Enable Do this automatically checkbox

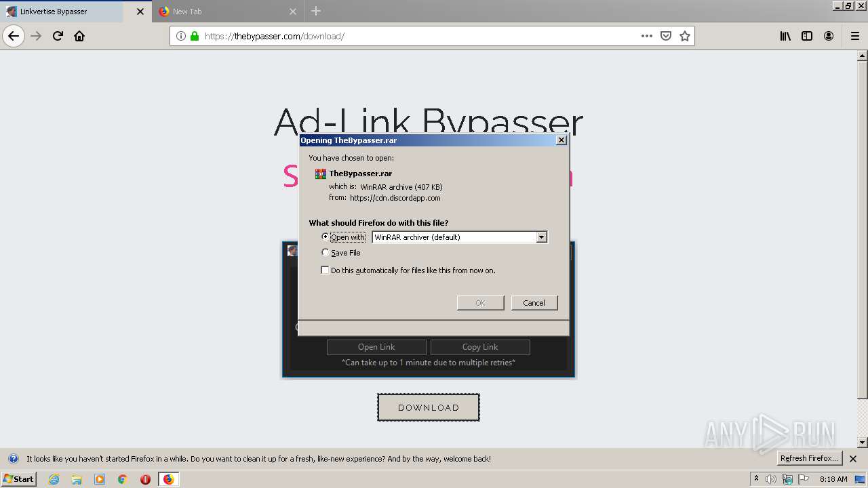click(x=325, y=270)
